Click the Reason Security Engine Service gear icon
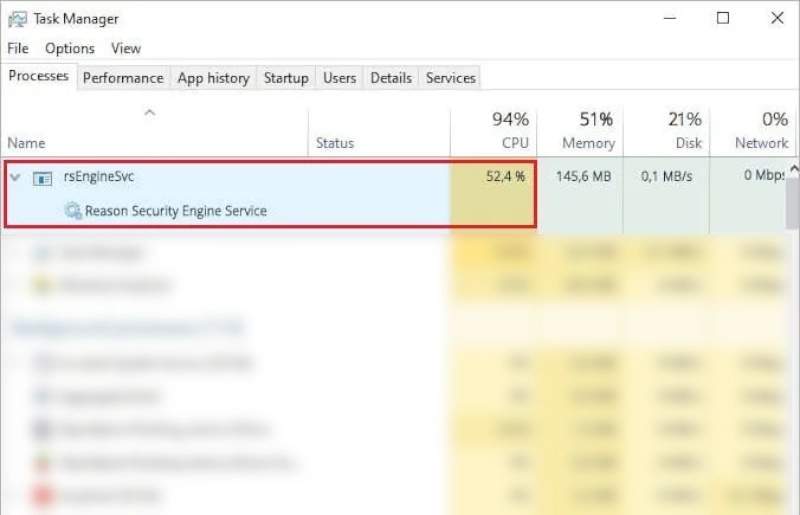Viewport: 800px width, 515px height. tap(72, 210)
